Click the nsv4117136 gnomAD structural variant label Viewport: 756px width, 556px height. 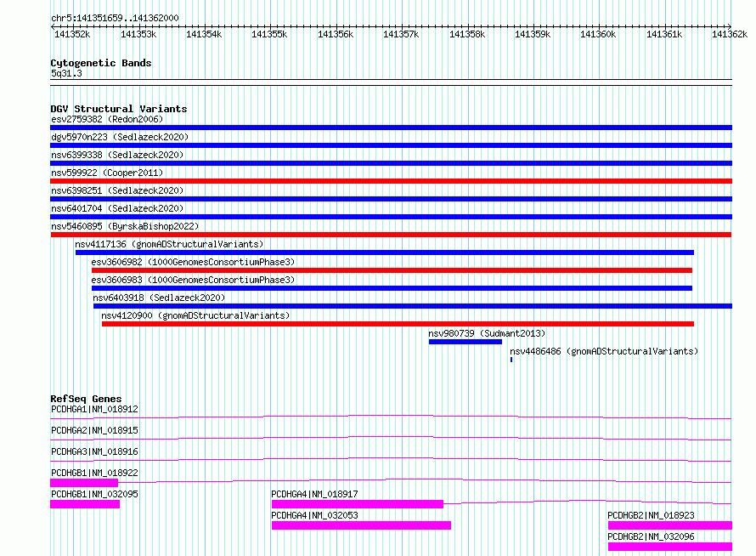click(x=169, y=244)
